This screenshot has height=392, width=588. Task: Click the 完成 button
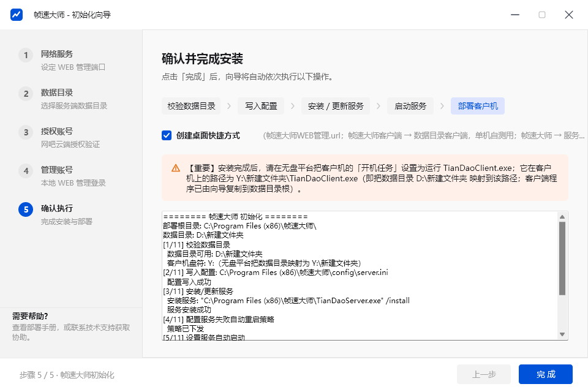546,374
